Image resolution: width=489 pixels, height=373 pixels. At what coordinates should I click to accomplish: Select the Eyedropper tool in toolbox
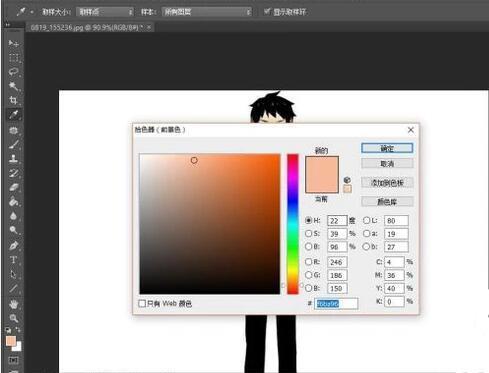coord(13,115)
